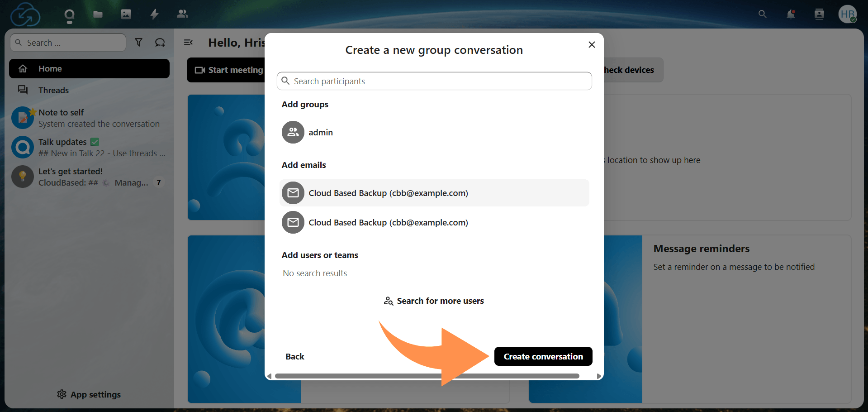Click the Nextcloud Talk app icon
868x412 pixels.
coord(69,14)
